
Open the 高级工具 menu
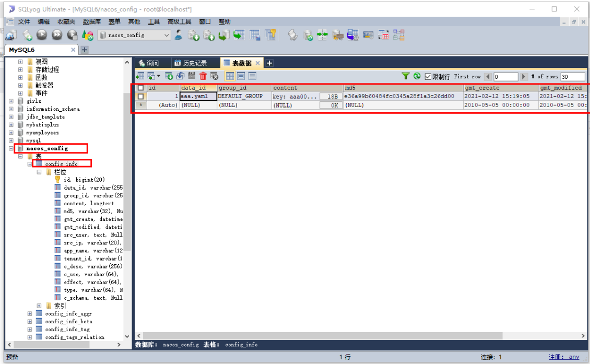(x=179, y=21)
